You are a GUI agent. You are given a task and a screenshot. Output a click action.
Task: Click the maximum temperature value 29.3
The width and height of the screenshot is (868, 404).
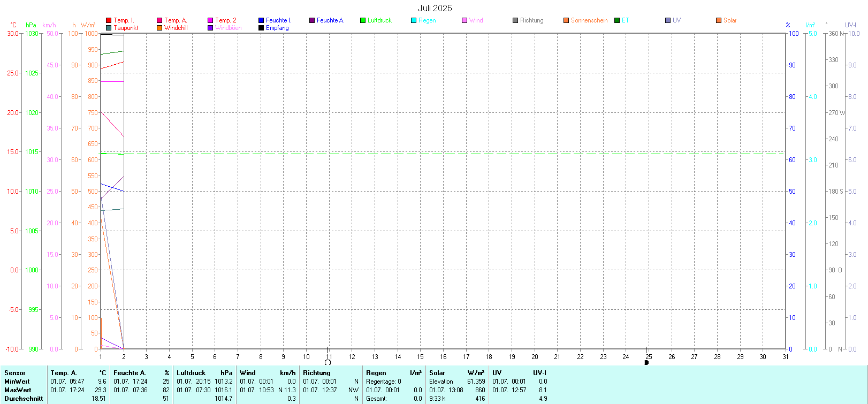click(101, 390)
